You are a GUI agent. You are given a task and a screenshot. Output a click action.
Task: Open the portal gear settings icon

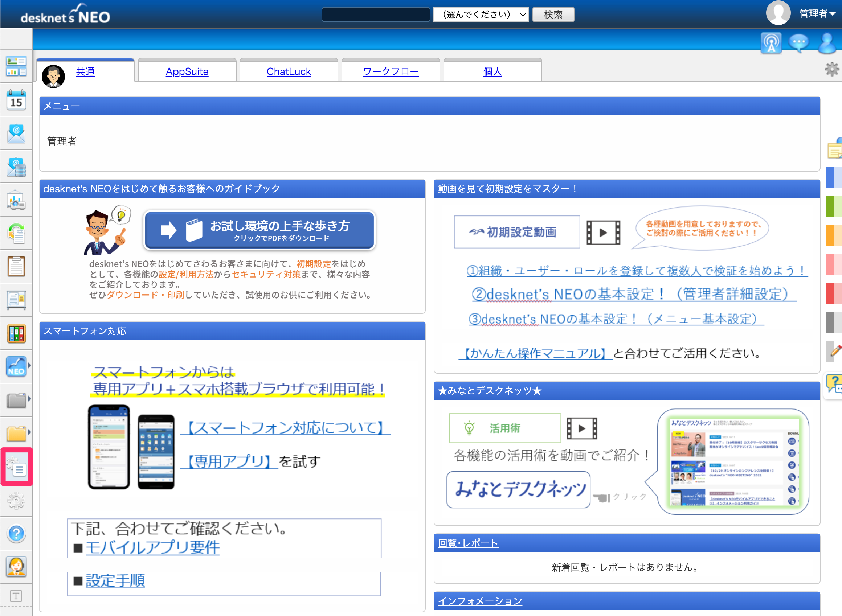tap(831, 69)
